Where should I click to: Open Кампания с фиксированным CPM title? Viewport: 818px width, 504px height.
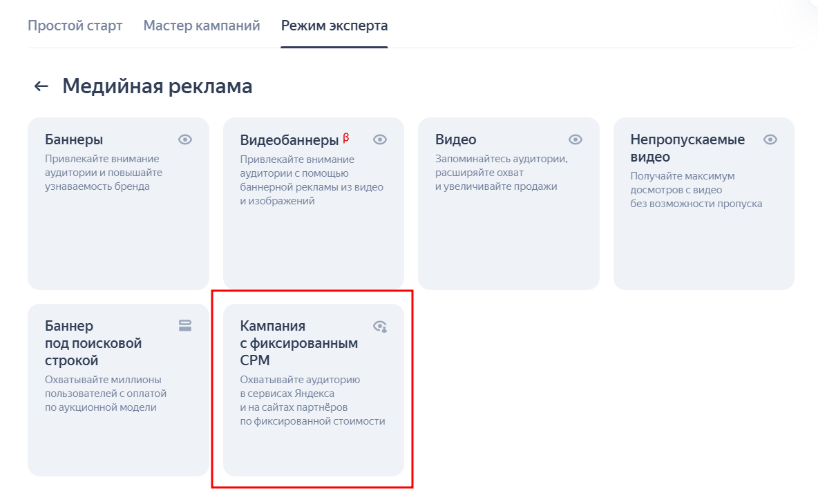(x=299, y=343)
